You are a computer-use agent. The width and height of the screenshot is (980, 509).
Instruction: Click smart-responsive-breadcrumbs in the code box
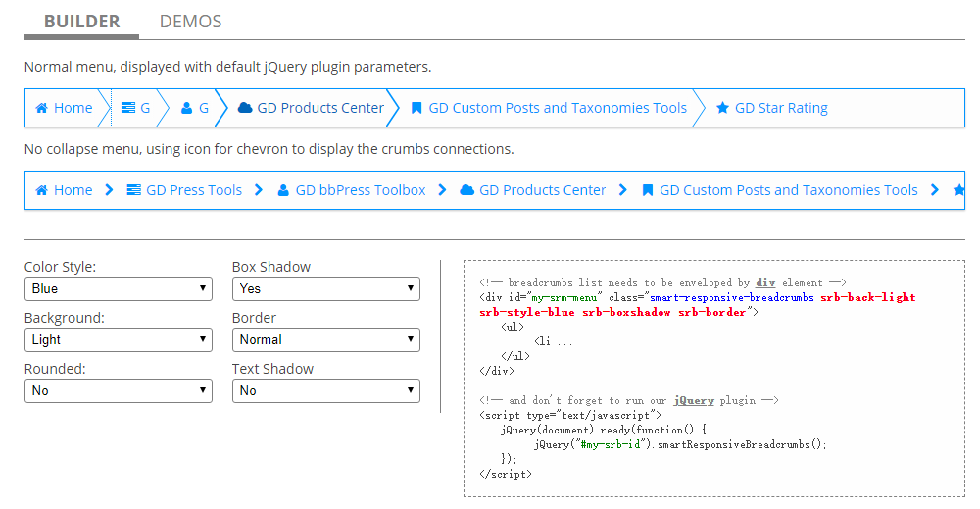pyautogui.click(x=732, y=297)
